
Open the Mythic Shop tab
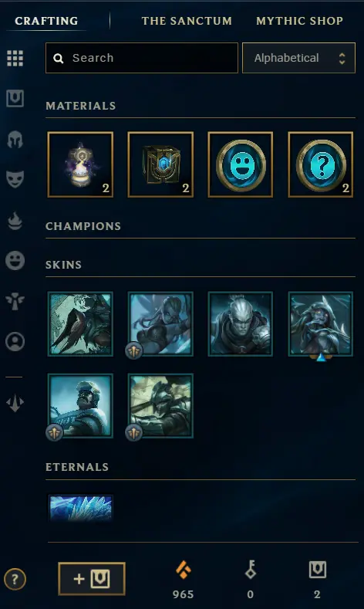299,21
